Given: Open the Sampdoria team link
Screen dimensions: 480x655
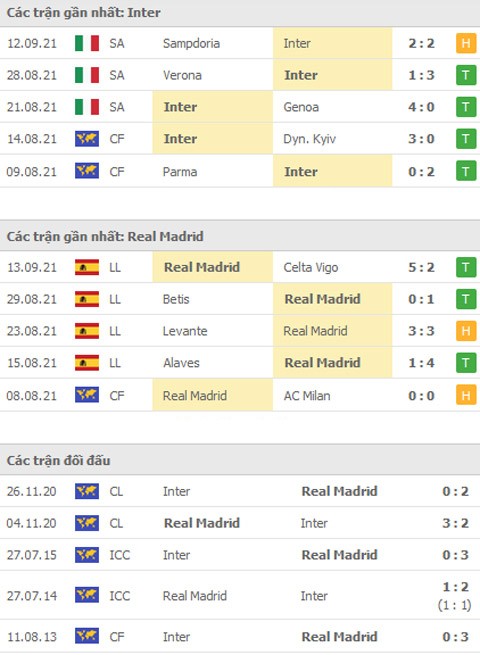Looking at the screenshot, I should tap(191, 43).
